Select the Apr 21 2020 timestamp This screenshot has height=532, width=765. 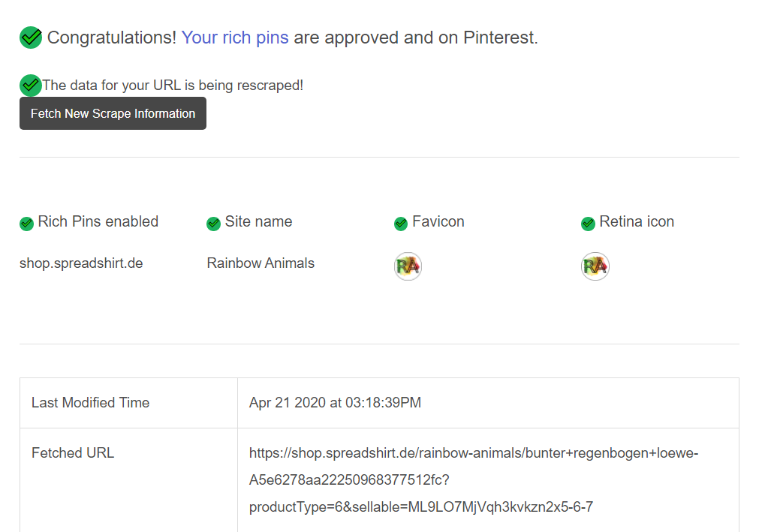point(335,402)
